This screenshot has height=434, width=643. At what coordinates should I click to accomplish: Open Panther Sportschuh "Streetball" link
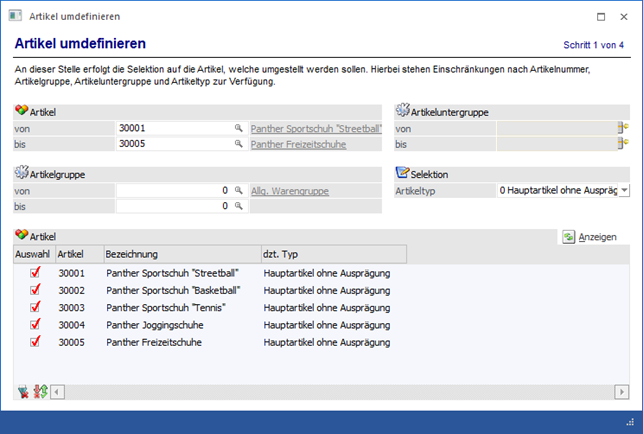coord(315,129)
